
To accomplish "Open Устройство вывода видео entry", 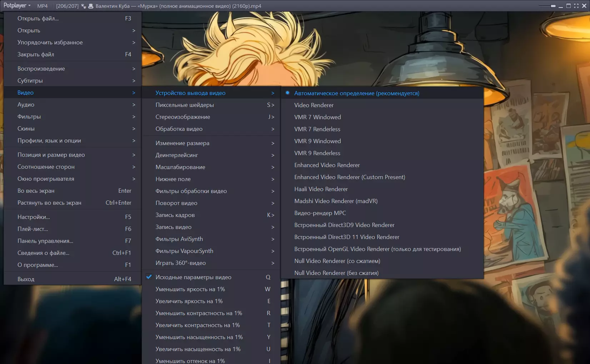I will click(211, 93).
